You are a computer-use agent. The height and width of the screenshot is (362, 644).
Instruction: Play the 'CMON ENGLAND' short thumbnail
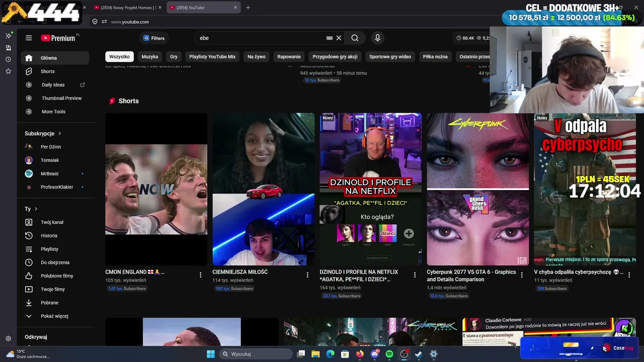tap(156, 189)
